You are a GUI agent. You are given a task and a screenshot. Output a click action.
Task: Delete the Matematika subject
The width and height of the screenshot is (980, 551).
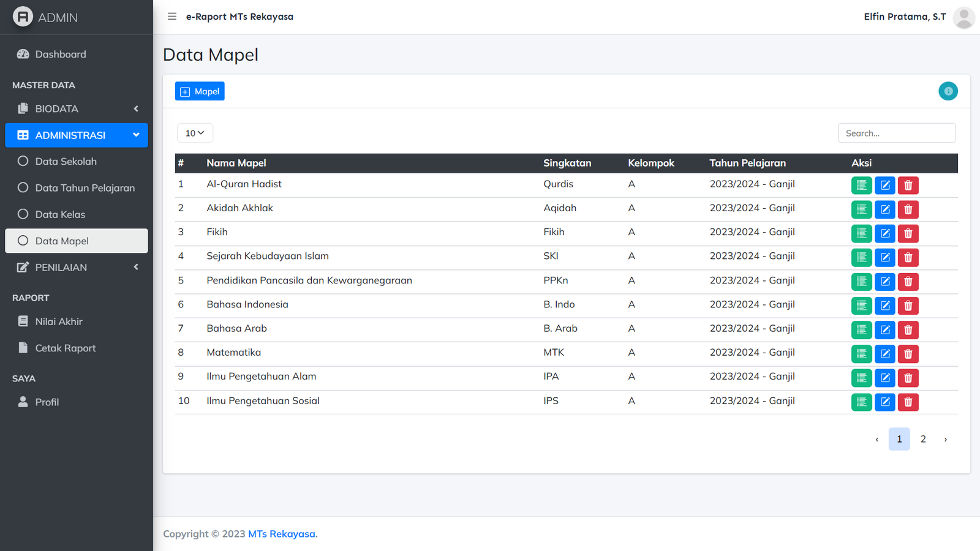click(908, 354)
